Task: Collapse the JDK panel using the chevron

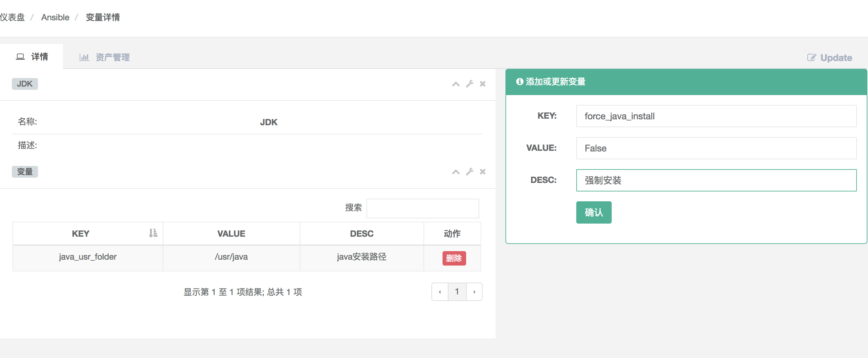Action: [456, 84]
